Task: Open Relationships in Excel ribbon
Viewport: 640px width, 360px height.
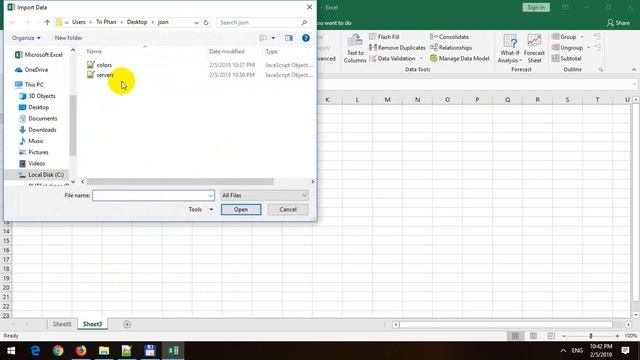Action: pos(451,48)
